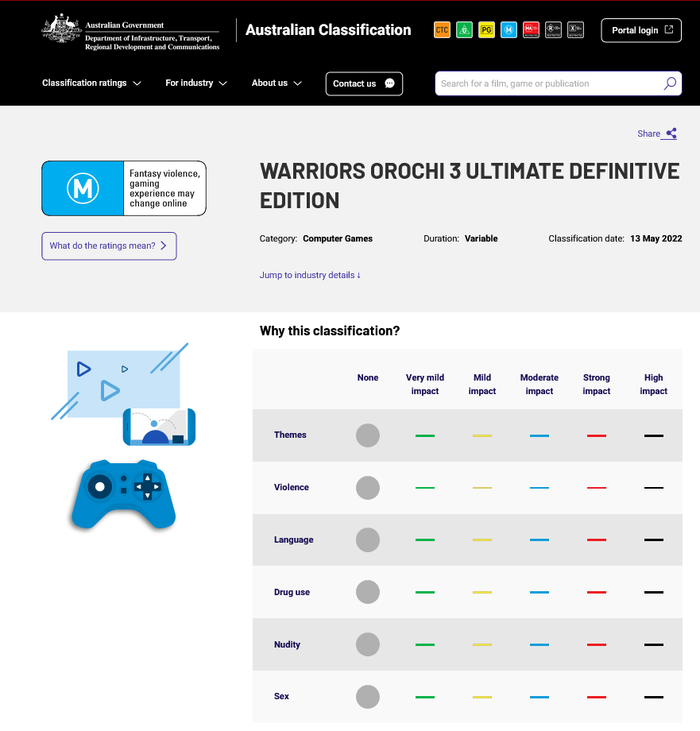Click the Why this classification? heading

[330, 331]
